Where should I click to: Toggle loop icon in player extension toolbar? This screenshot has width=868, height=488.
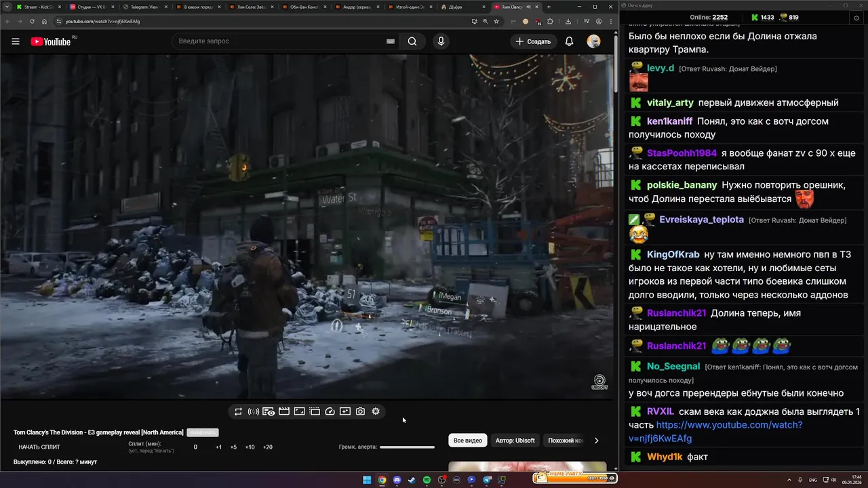tap(238, 411)
